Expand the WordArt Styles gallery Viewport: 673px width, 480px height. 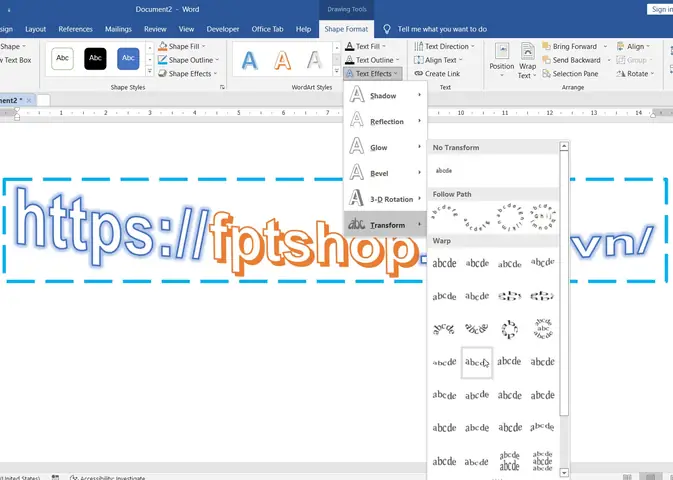point(336,71)
